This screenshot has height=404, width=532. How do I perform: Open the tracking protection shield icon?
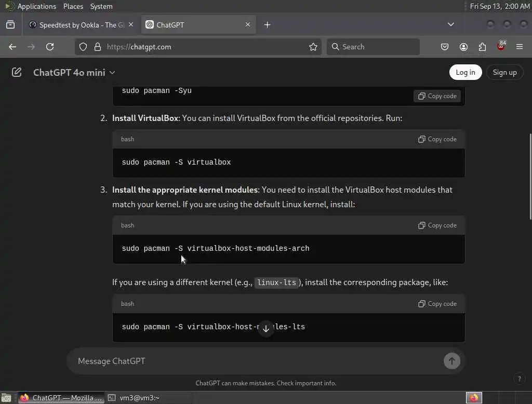pos(83,47)
